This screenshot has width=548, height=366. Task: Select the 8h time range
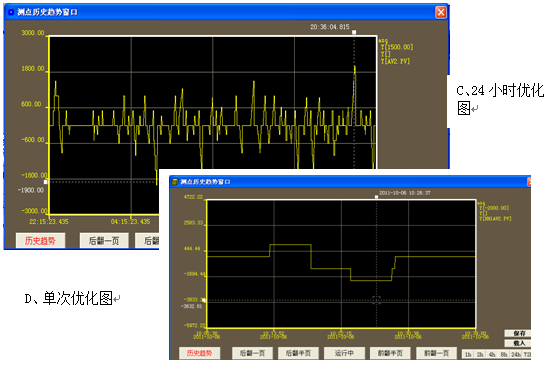pyautogui.click(x=504, y=354)
